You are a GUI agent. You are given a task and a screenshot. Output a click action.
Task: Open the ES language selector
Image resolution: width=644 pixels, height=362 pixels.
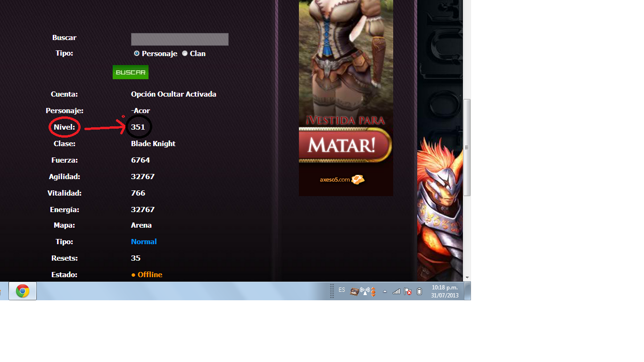pos(342,290)
